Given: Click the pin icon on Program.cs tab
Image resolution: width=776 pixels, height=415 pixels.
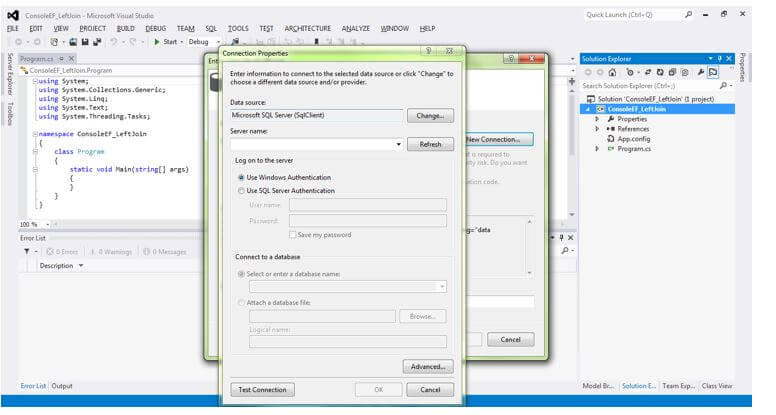Looking at the screenshot, I should point(61,59).
